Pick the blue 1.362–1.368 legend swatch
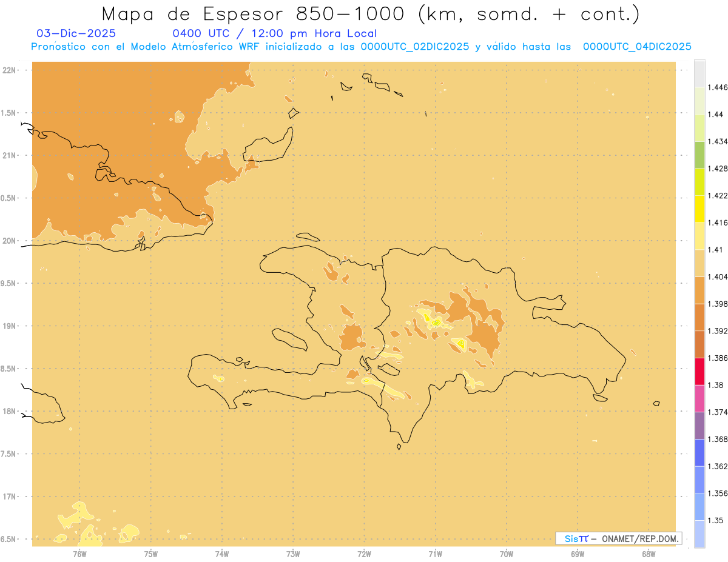 [x=699, y=452]
